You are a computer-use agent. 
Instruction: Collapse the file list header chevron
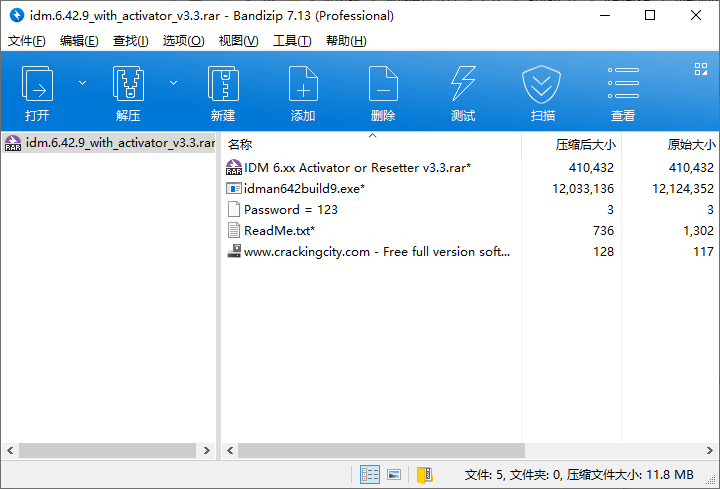click(x=372, y=135)
